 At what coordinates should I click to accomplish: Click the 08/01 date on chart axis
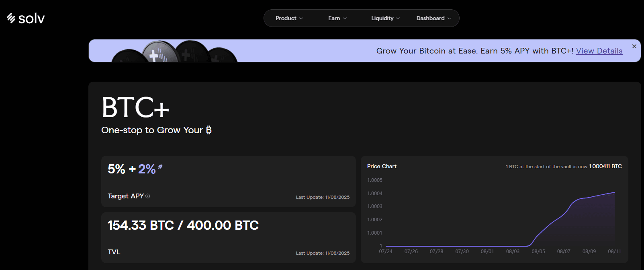487,251
